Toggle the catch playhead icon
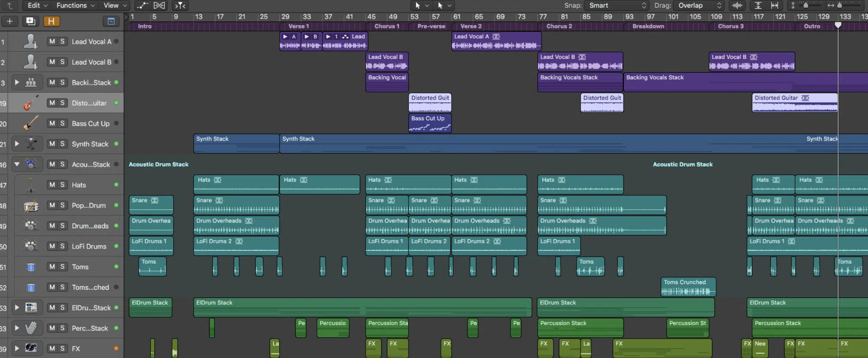868x358 pixels. (x=180, y=6)
